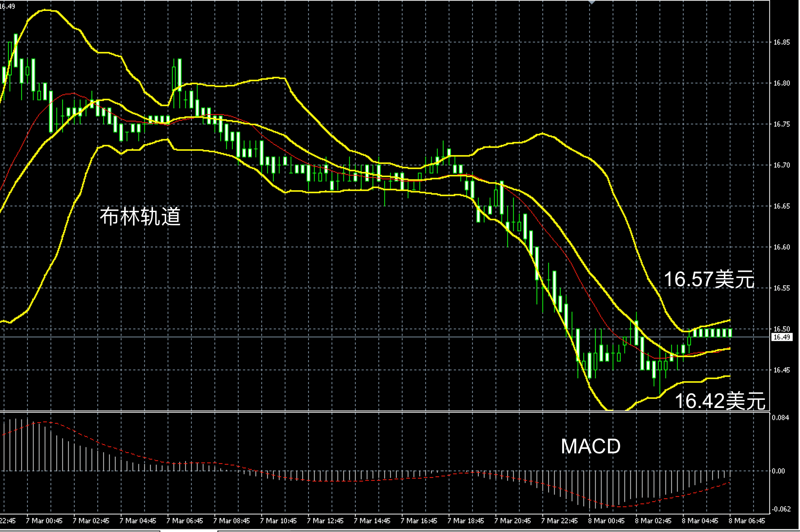800x532 pixels.
Task: Select the '16.42美元' text label
Action: click(x=720, y=401)
